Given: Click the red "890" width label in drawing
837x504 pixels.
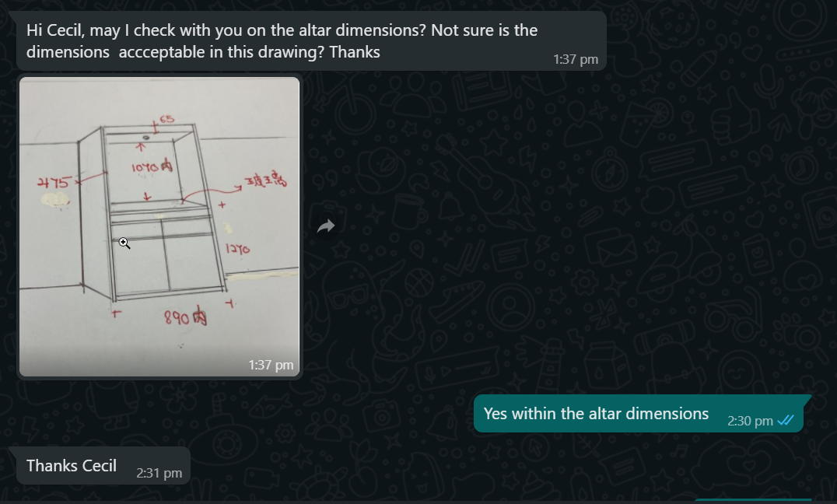Looking at the screenshot, I should pos(184,317).
